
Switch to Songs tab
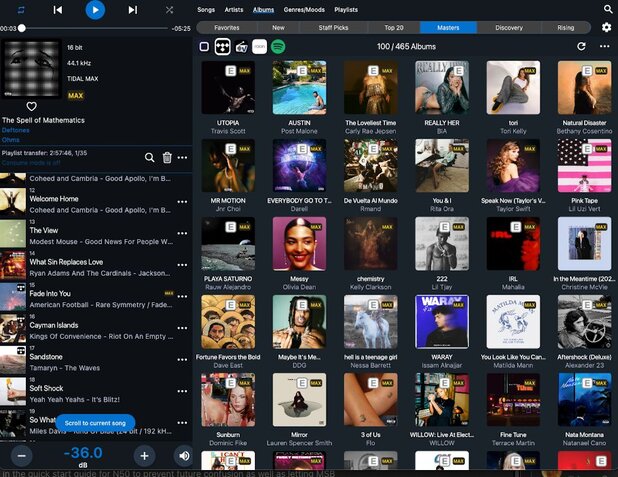[206, 9]
